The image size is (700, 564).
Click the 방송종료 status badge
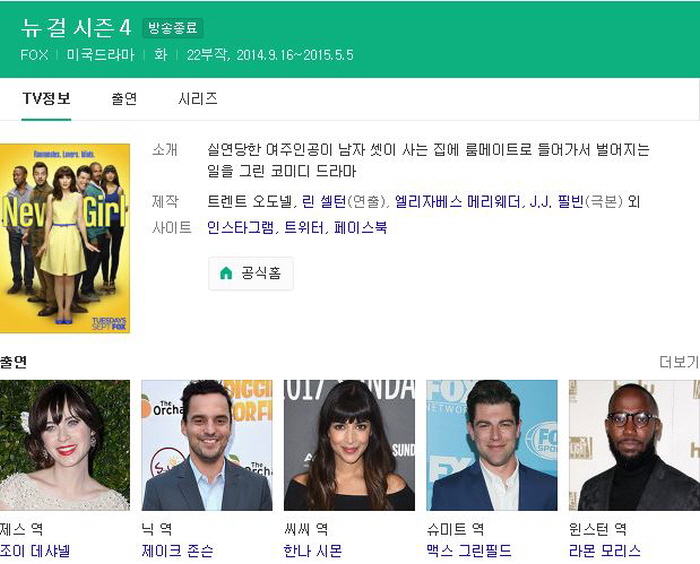coord(173,28)
